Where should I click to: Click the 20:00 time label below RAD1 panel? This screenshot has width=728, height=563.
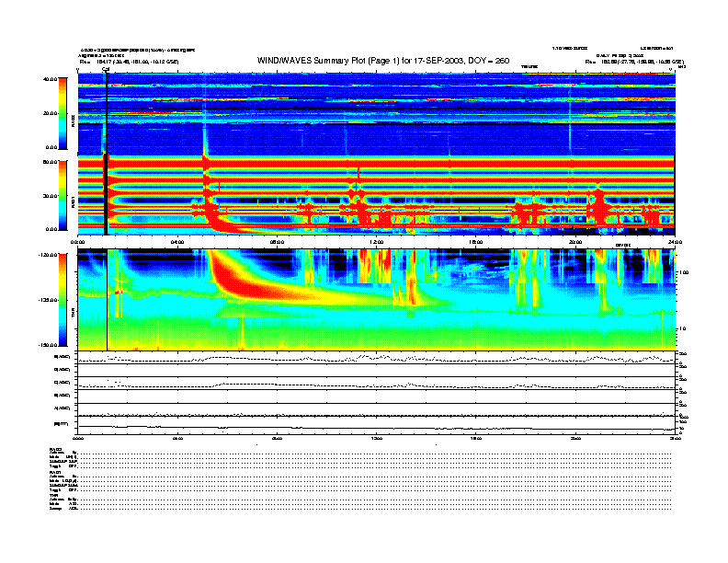[x=575, y=241]
